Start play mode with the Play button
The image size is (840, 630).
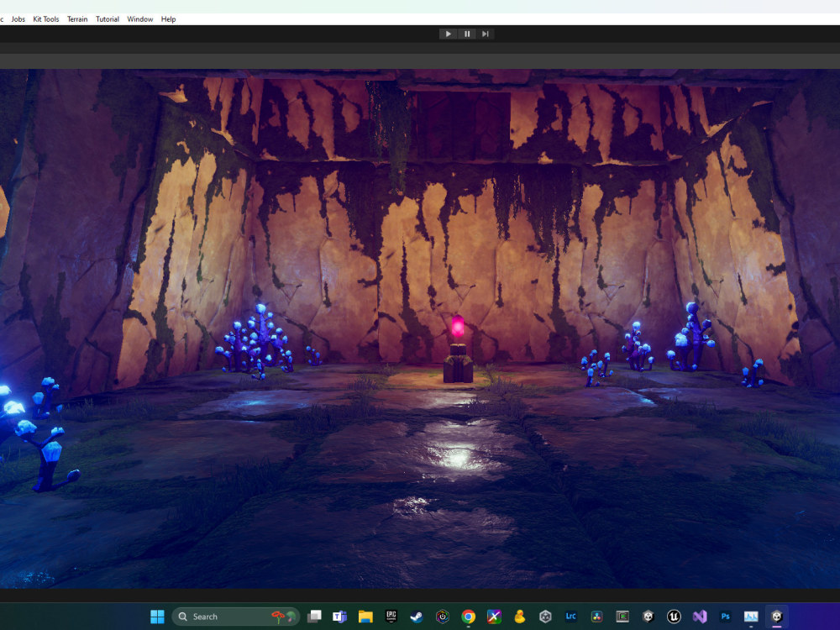coord(449,34)
